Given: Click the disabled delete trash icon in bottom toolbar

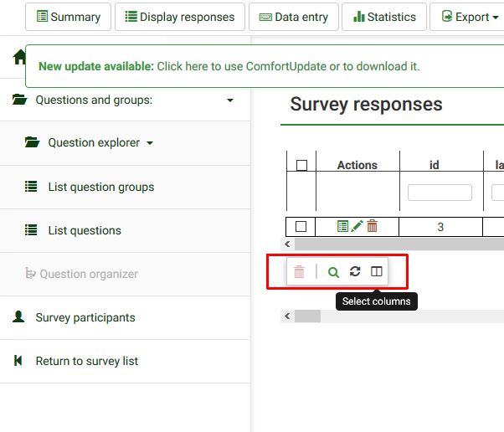Looking at the screenshot, I should point(299,272).
